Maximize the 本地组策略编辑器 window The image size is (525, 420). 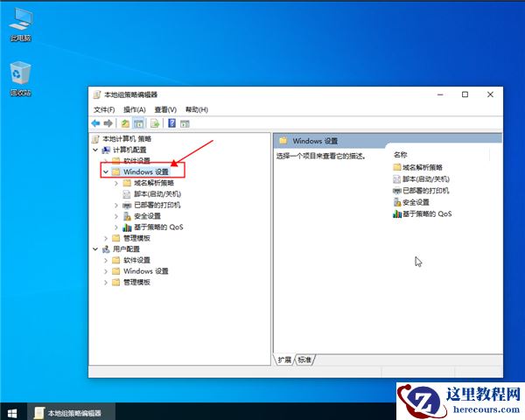click(x=465, y=94)
